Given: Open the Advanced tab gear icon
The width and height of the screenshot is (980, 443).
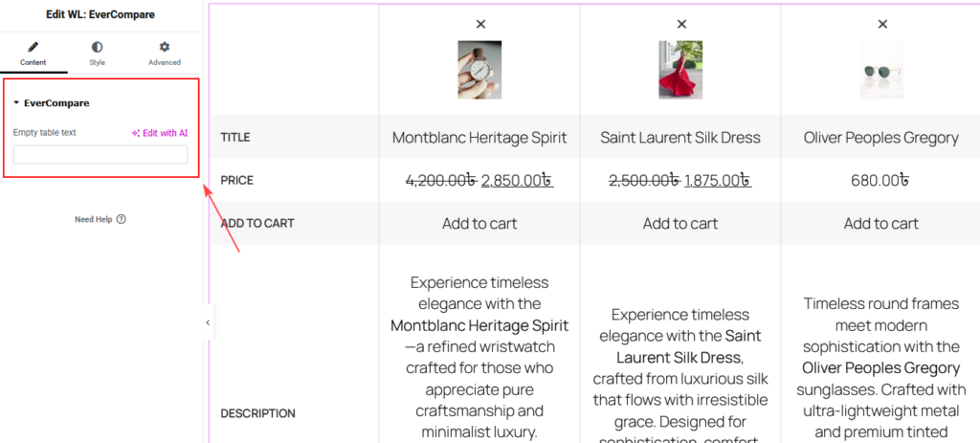Looking at the screenshot, I should point(165,47).
